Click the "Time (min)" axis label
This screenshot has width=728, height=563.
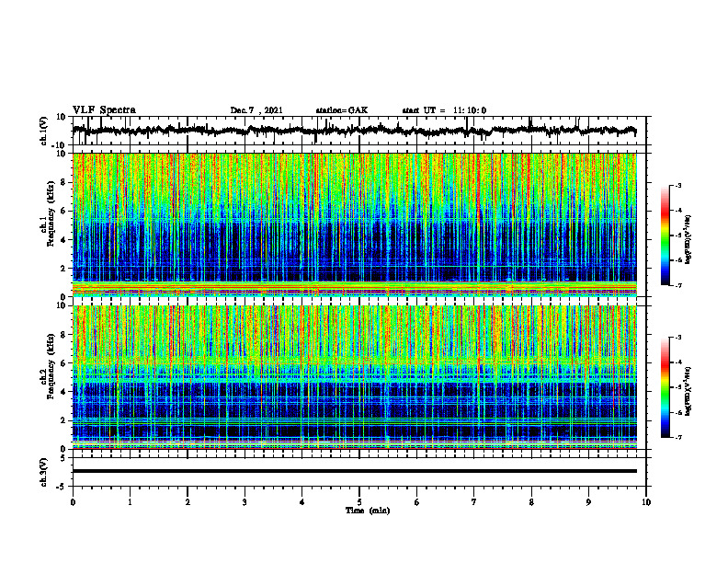(x=368, y=511)
